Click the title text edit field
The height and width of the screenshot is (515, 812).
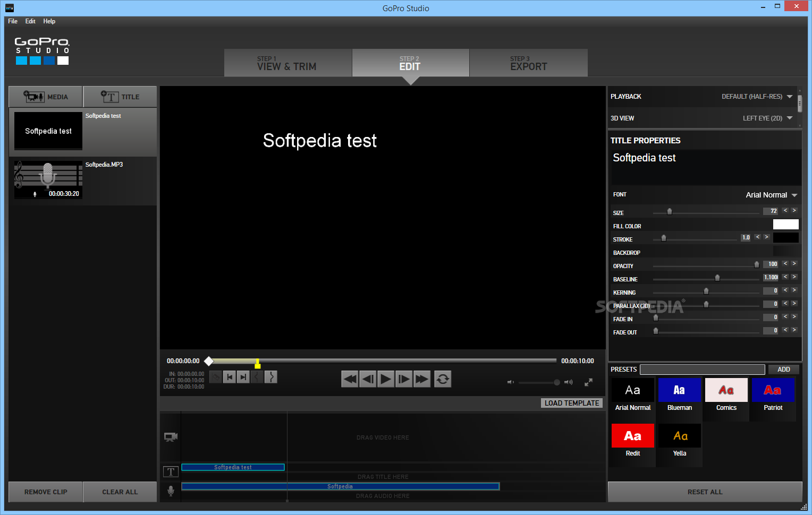click(705, 167)
